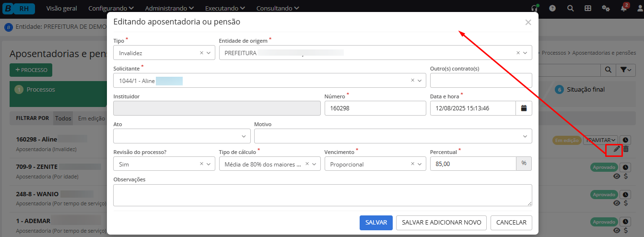This screenshot has height=237, width=644.
Task: Open the settings gears icon in top bar
Action: tap(606, 8)
